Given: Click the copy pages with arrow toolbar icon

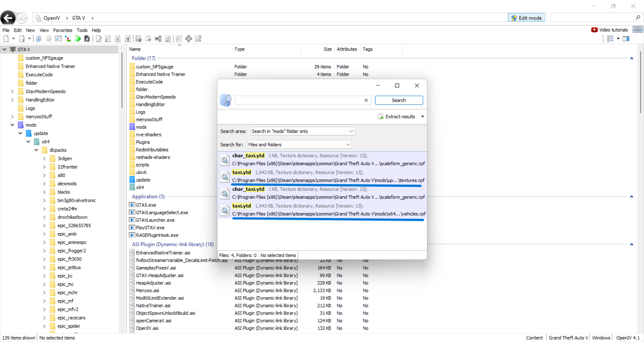Looking at the screenshot, I should coord(148,39).
